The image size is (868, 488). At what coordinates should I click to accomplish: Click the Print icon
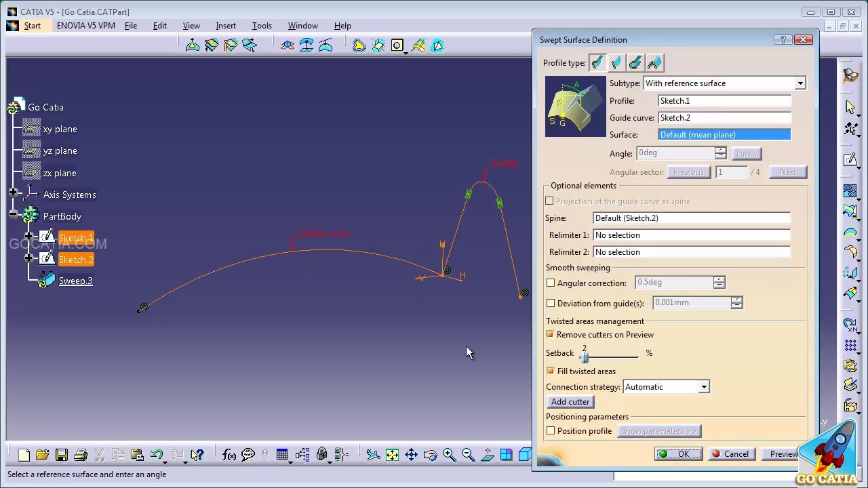click(x=81, y=455)
